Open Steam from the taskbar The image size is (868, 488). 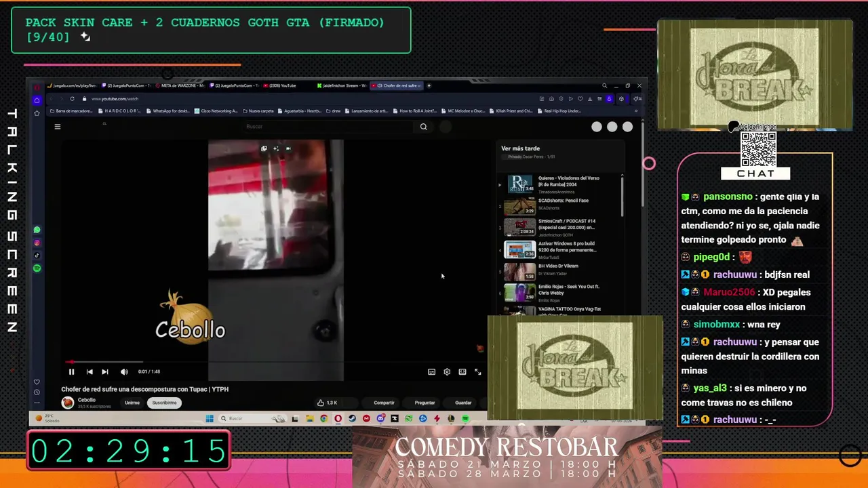352,419
